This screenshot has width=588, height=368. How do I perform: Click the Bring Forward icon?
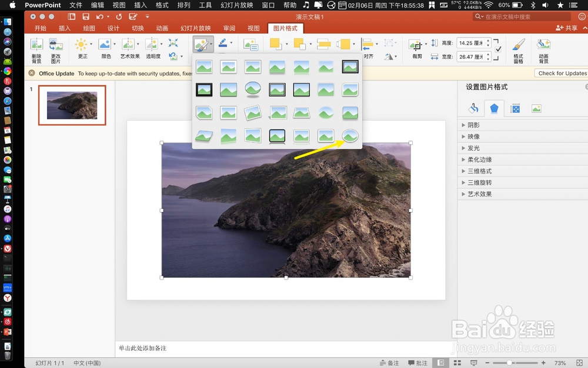[x=276, y=44]
